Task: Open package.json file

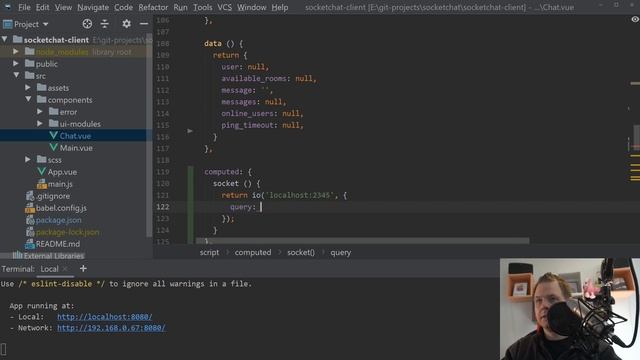Action: [x=58, y=220]
